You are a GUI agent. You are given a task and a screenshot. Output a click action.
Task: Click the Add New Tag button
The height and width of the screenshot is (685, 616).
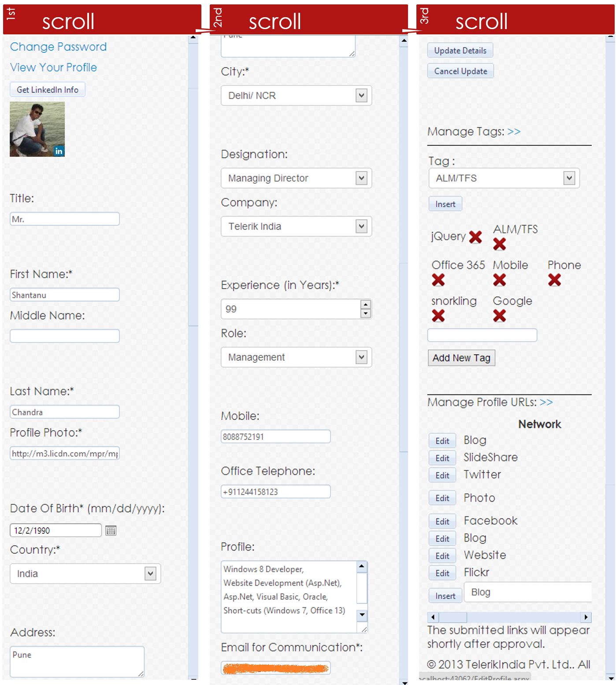461,358
